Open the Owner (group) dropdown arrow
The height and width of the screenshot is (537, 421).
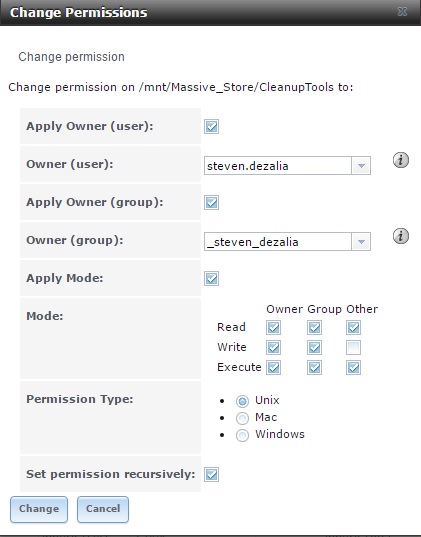[361, 242]
